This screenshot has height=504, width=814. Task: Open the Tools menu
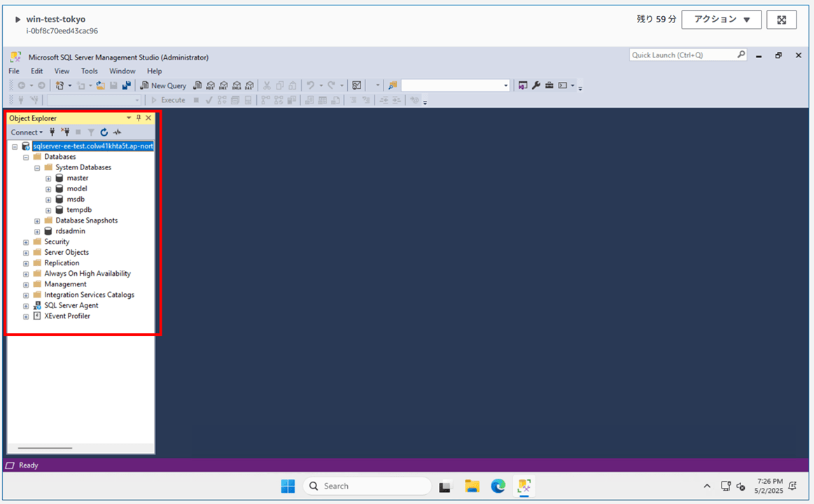coord(90,71)
